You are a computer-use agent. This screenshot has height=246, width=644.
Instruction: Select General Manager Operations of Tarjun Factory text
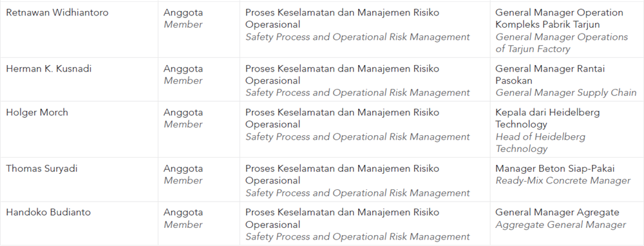pos(562,43)
